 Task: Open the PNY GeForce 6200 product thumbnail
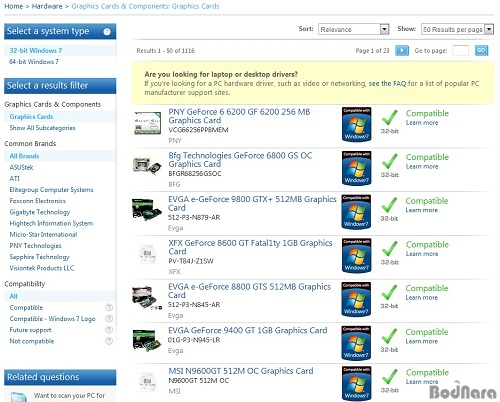(147, 123)
